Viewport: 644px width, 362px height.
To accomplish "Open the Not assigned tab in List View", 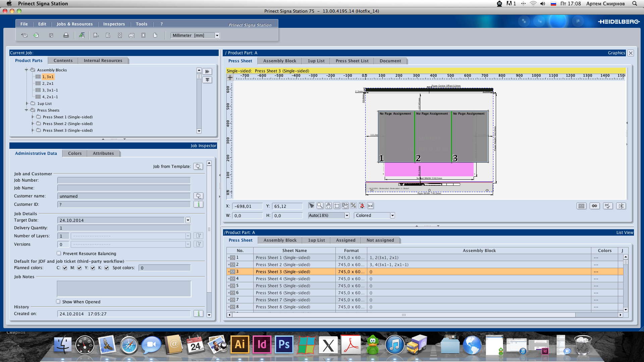I will click(380, 240).
